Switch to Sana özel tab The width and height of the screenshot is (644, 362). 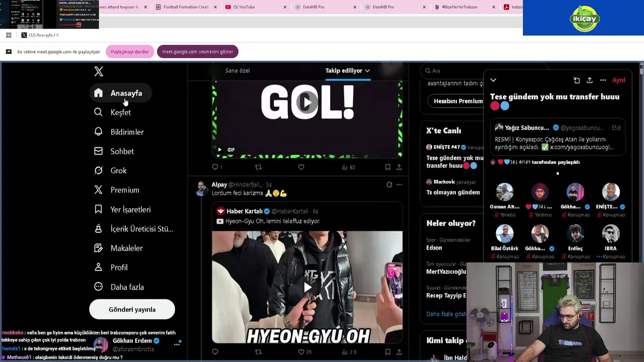point(237,70)
